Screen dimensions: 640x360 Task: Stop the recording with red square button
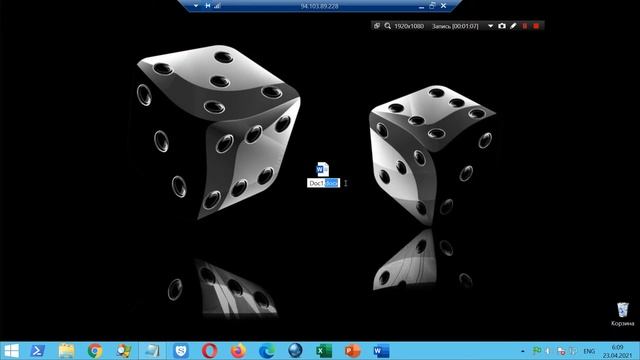(x=536, y=26)
